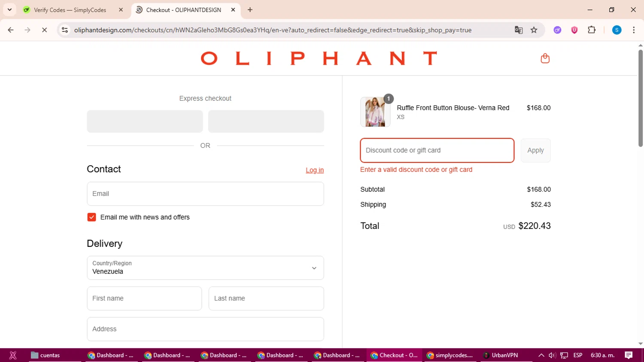Open the taskbar clock 6:30 a. m.
This screenshot has height=362, width=644.
602,355
